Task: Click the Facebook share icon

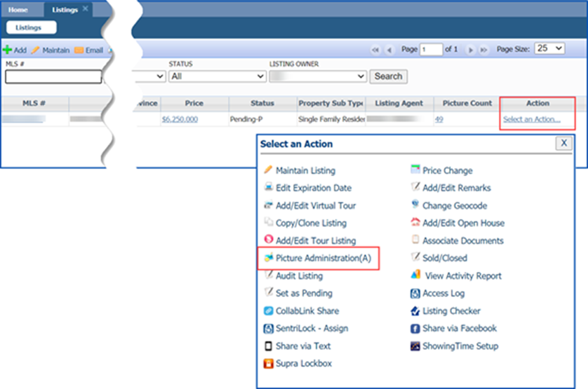Action: click(x=415, y=329)
